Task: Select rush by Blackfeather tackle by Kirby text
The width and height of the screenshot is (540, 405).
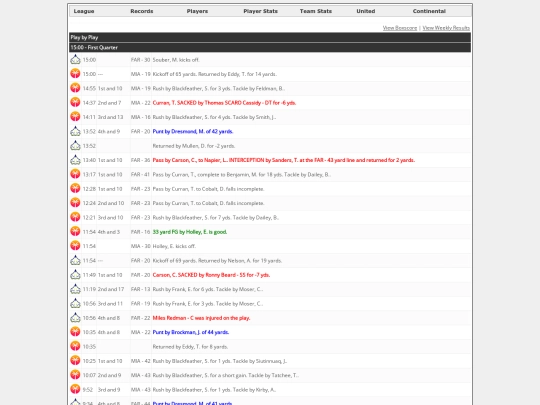Action: [214, 390]
